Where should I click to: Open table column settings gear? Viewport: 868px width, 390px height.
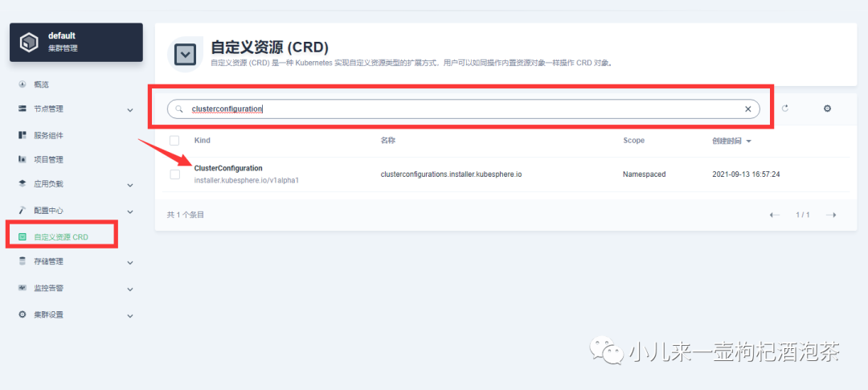827,109
